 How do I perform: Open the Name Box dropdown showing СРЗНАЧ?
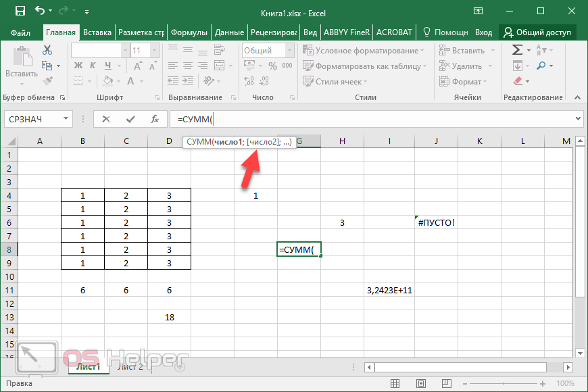click(x=66, y=119)
